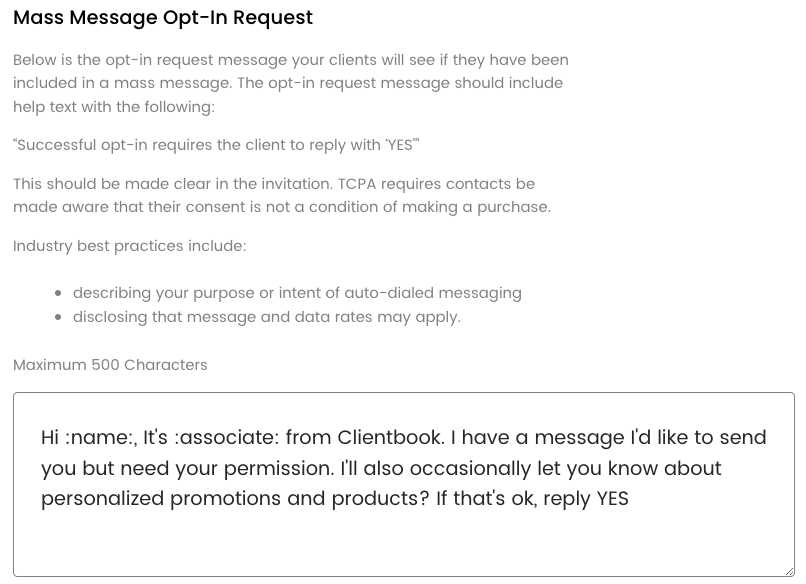Click the TCPA consent notice paragraph
806x584 pixels.
pos(281,196)
